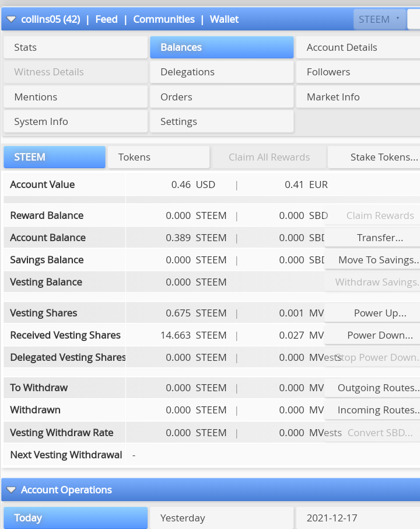Switch to the Stats tab
The height and width of the screenshot is (529, 420).
[x=75, y=47]
